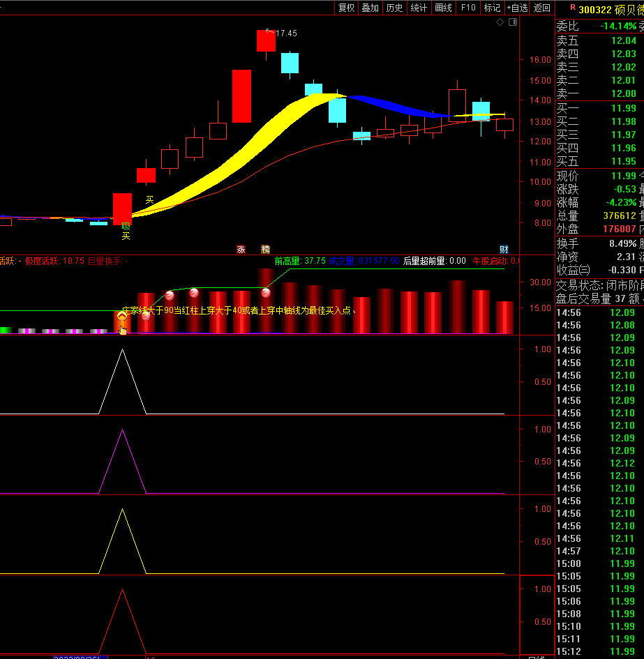Click the 标记 mark button
644x659 pixels.
[492, 8]
